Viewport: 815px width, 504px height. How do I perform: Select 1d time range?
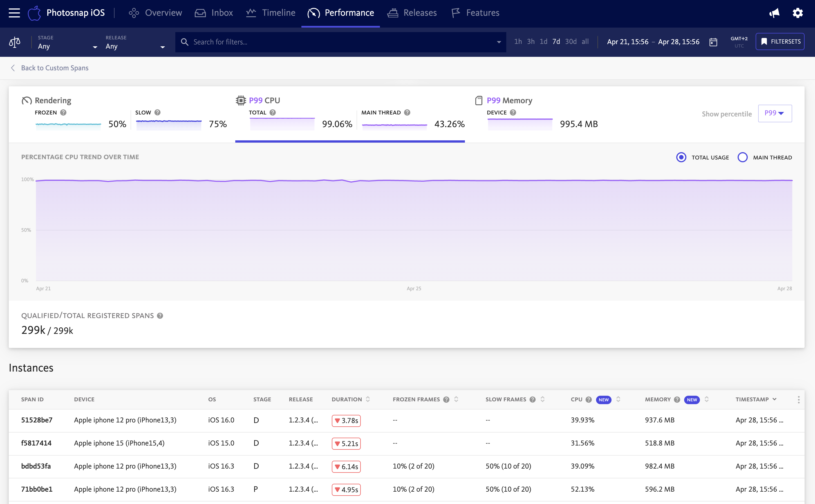point(543,42)
